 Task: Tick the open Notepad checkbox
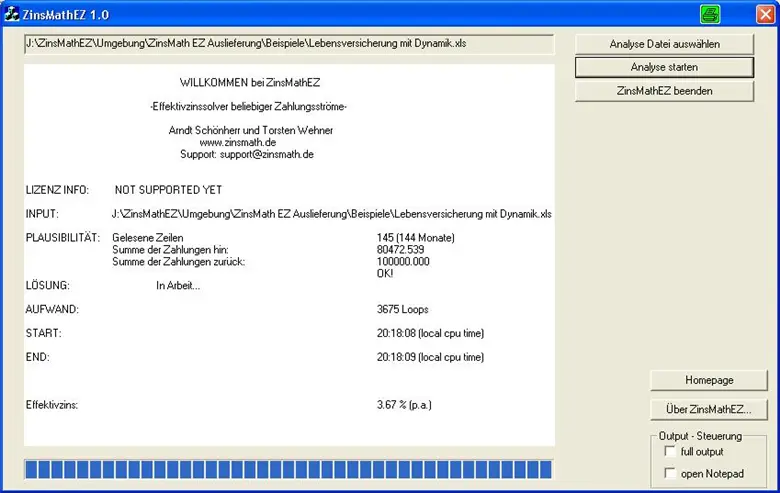click(x=670, y=473)
